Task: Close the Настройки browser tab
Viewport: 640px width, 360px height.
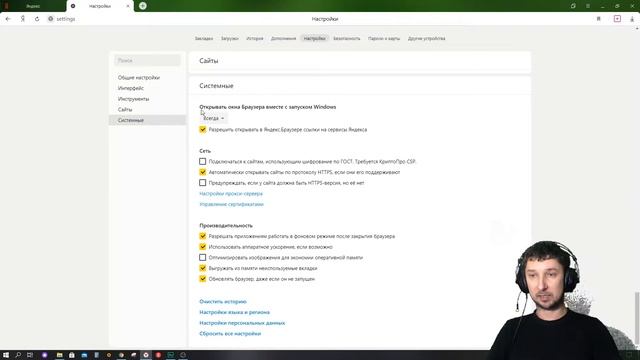Action: click(x=128, y=6)
